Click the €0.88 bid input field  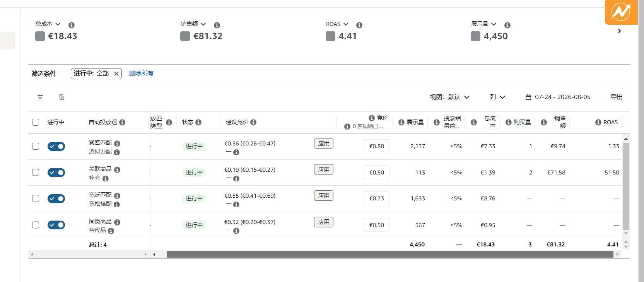[376, 146]
